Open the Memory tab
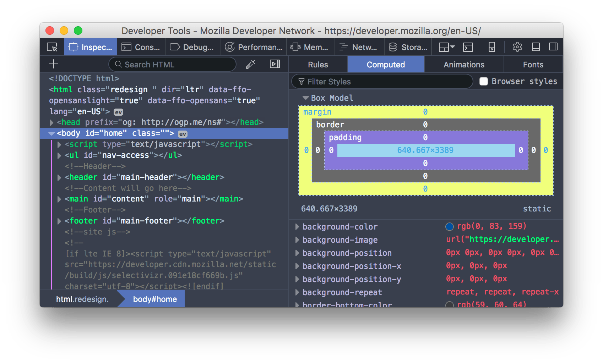This screenshot has width=603, height=364. point(310,47)
